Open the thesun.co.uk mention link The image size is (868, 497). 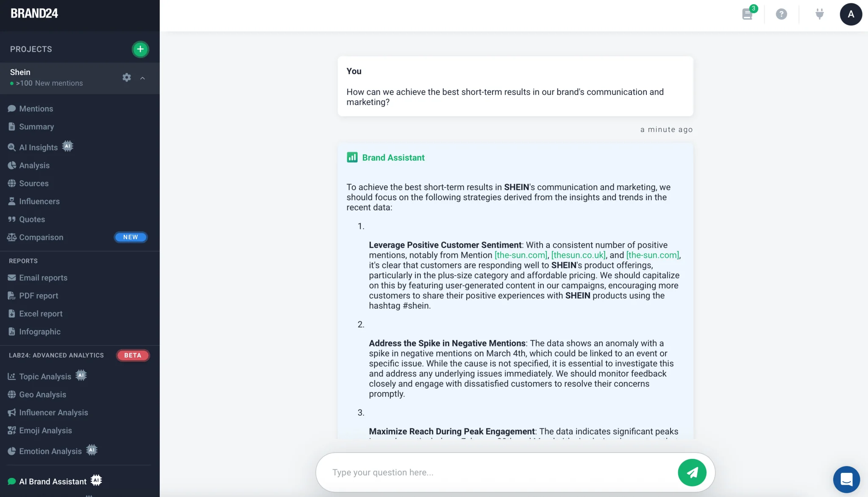pos(578,255)
